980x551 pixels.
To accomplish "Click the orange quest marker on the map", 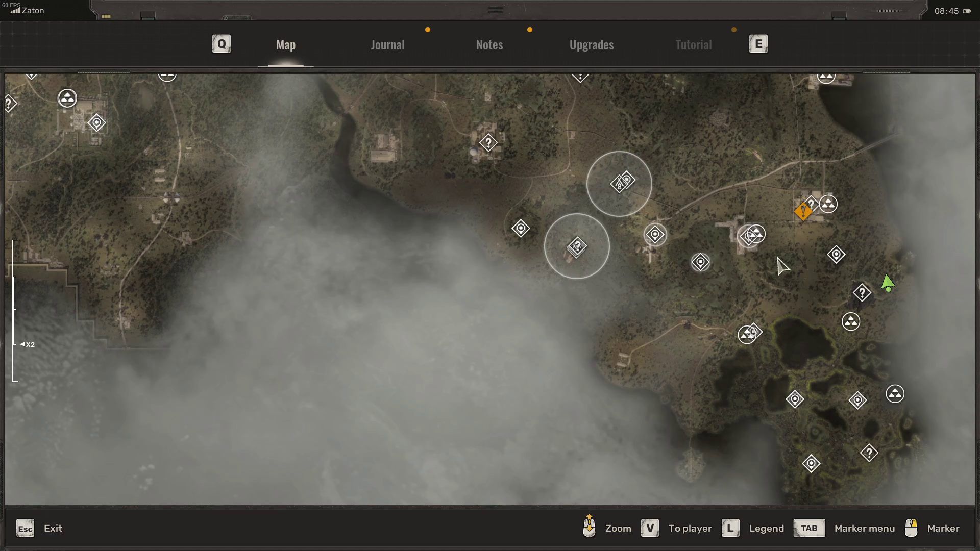I will (x=803, y=211).
